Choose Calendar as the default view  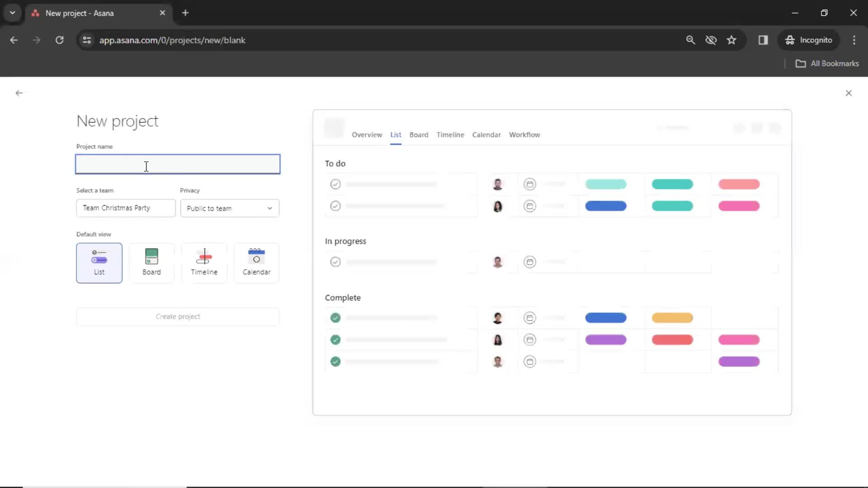[x=256, y=263]
